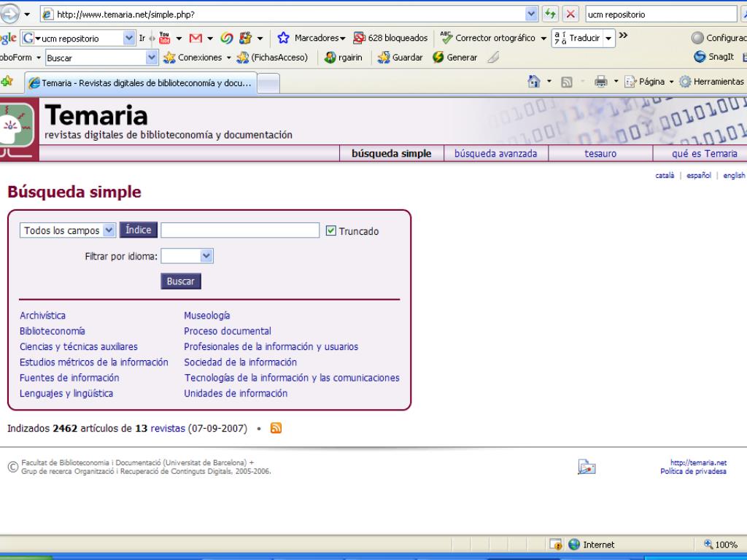This screenshot has width=747, height=560.
Task: Click the browser Home icon
Action: (x=533, y=82)
